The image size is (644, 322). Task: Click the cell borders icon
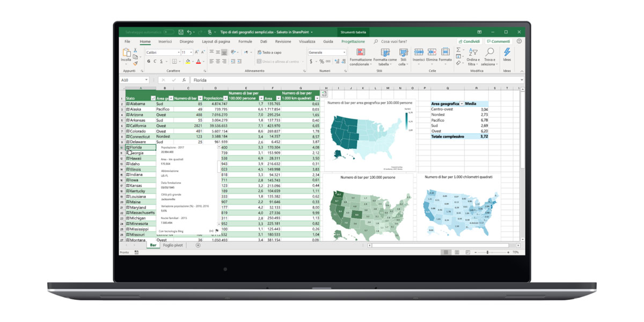pyautogui.click(x=175, y=61)
